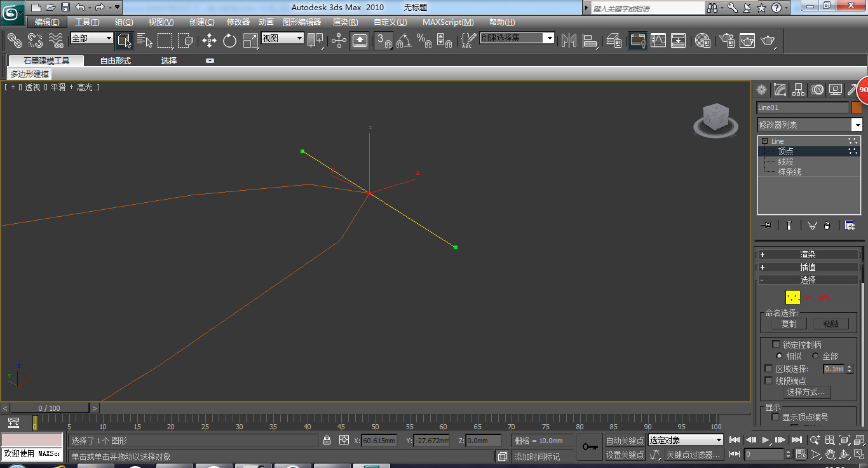Enable the 显示顶点编号 checkbox

(x=775, y=417)
